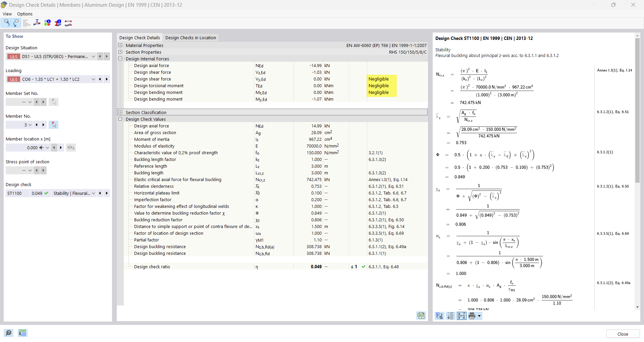Click the Excel export icon below the table
644x342 pixels.
[421, 316]
